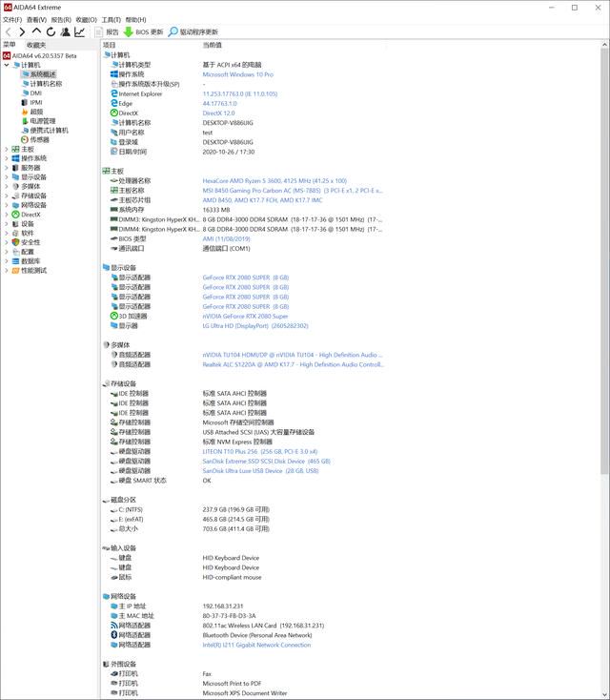Click the scrollbar up arrow

pos(604,45)
